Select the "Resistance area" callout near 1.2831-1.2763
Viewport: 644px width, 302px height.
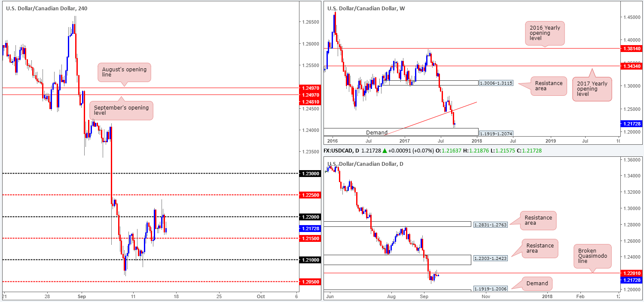point(538,220)
